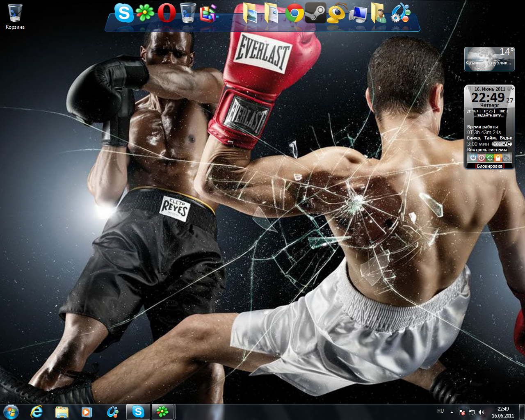This screenshot has height=420, width=525.
Task: Open Windows Media Player from the taskbar
Action: [87, 411]
